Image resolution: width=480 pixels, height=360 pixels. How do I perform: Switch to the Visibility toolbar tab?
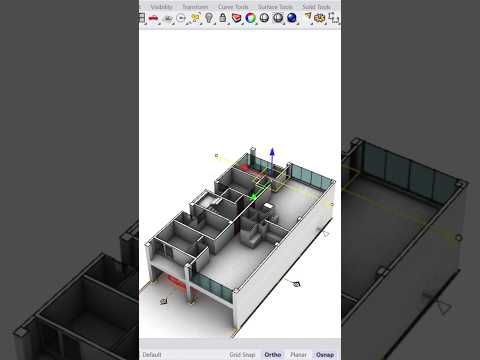point(161,7)
